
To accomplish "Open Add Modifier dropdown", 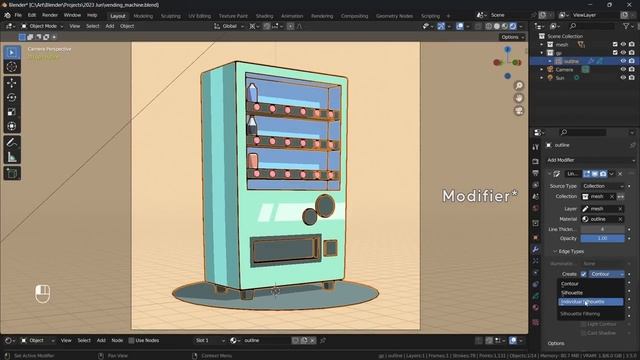I will [590, 160].
